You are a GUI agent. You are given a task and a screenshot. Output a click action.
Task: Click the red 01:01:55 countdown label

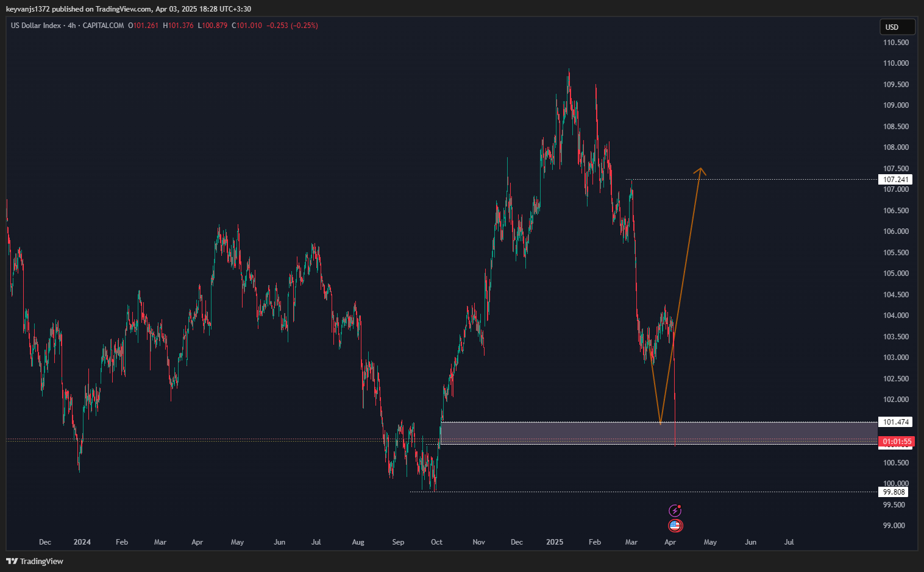coord(895,442)
